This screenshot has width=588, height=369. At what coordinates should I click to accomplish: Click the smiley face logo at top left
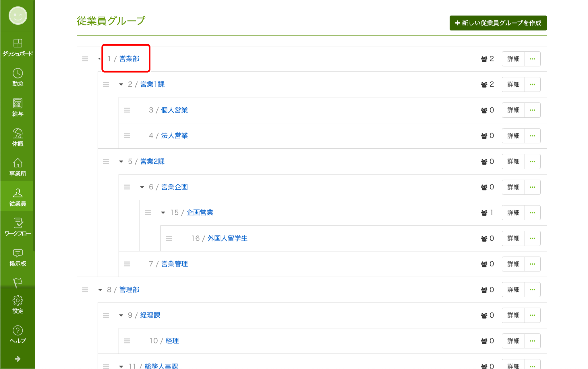[18, 15]
